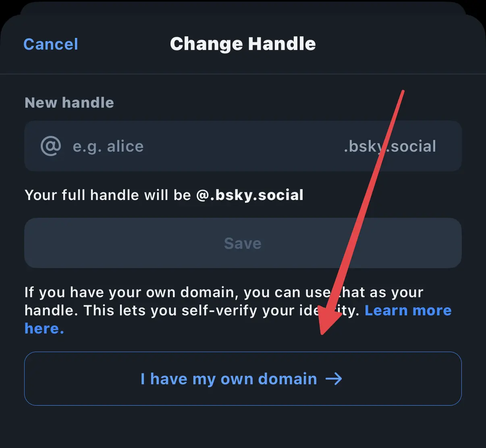Click Learn more here
The image size is (486, 448).
[x=408, y=310]
